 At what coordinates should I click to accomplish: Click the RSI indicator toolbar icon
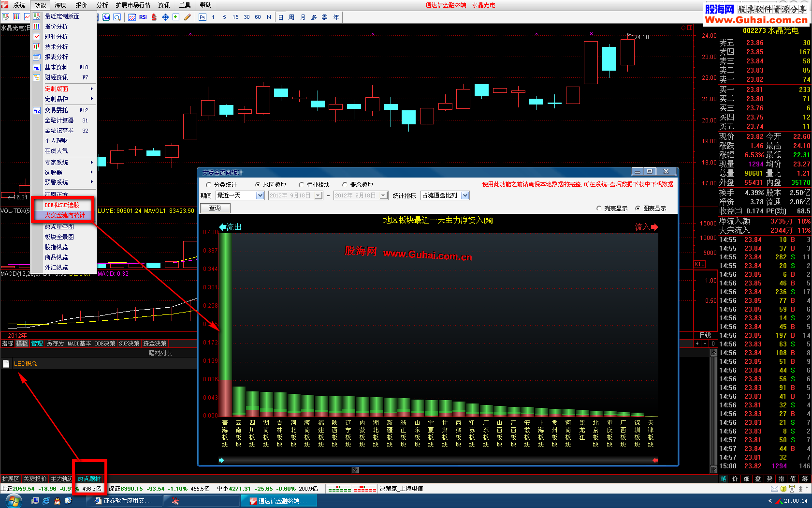(x=143, y=17)
